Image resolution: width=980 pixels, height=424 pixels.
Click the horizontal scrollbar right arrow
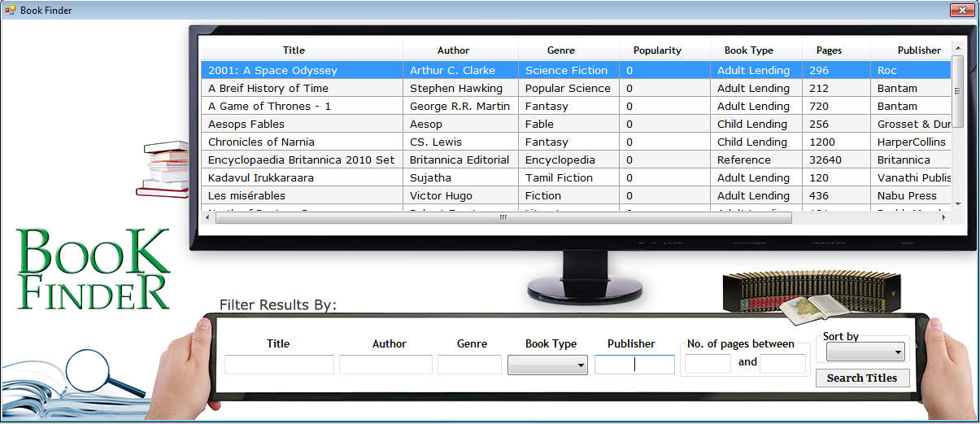(x=943, y=217)
